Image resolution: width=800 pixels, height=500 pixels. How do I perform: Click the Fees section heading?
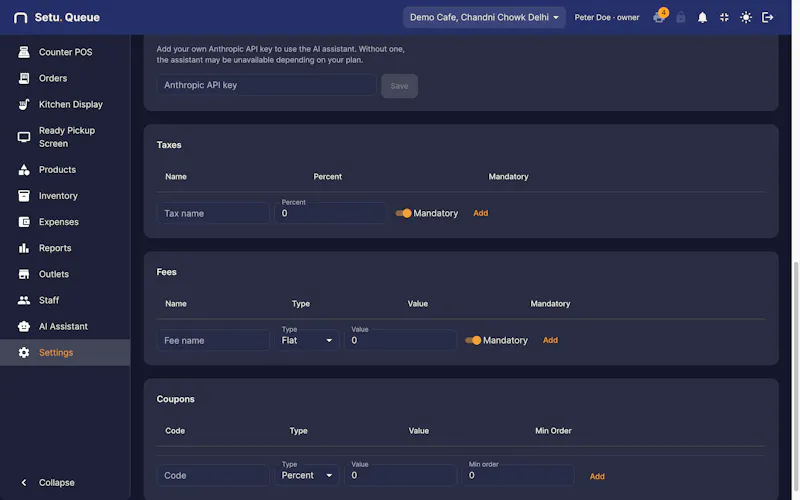point(166,272)
